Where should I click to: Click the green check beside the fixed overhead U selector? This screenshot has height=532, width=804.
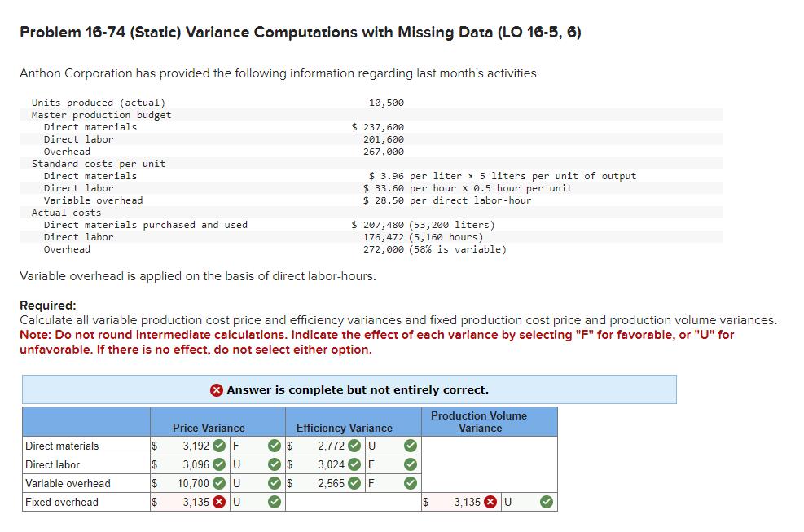(274, 503)
